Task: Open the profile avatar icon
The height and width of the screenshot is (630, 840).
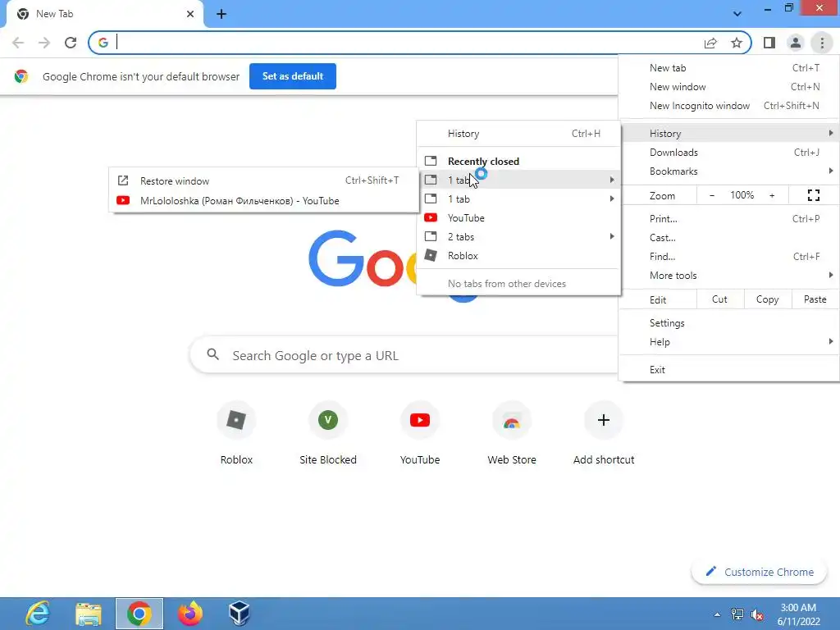Action: coord(796,43)
